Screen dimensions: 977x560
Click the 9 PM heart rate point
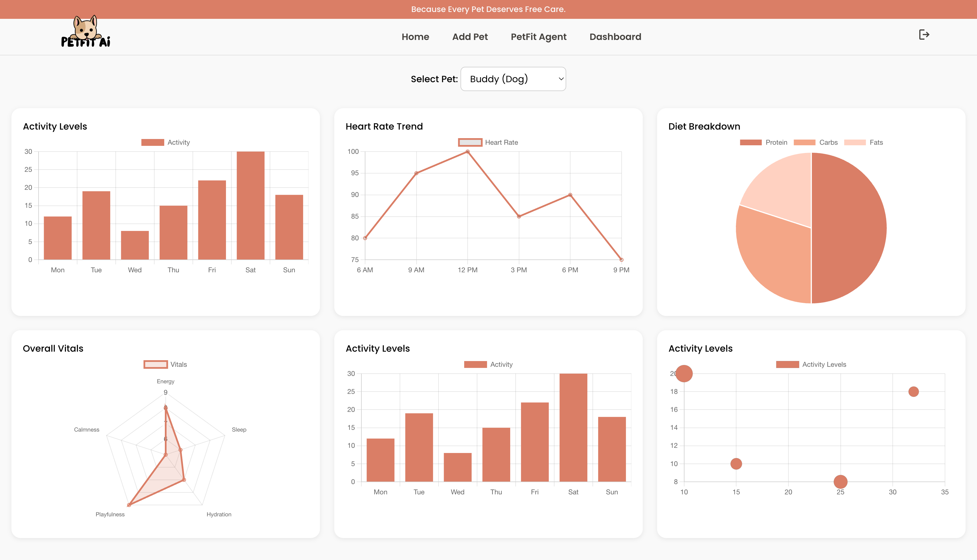point(621,260)
